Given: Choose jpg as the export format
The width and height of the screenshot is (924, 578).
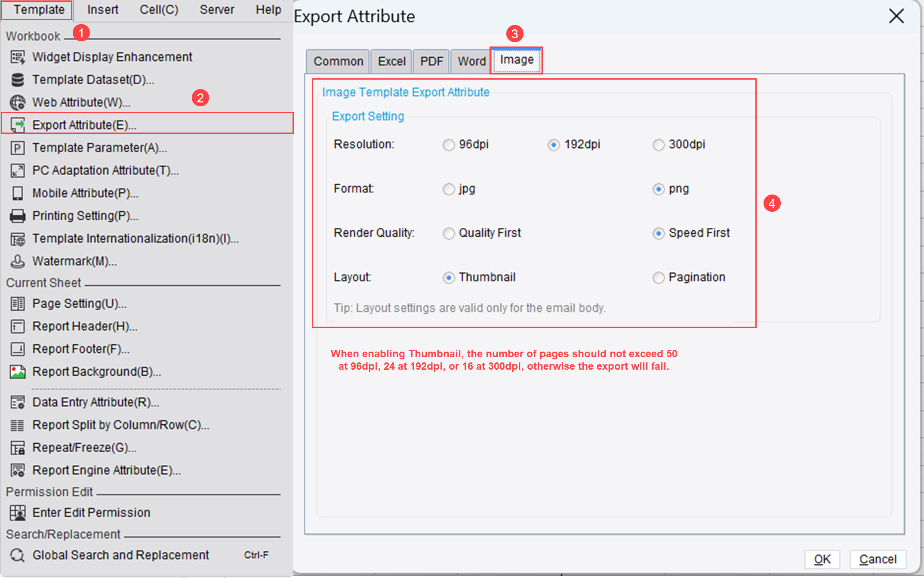Looking at the screenshot, I should click(449, 189).
